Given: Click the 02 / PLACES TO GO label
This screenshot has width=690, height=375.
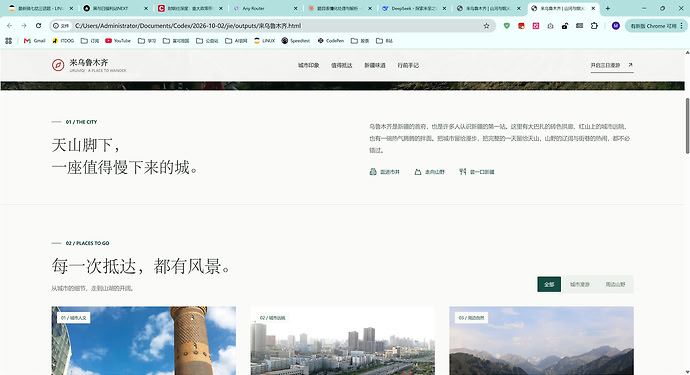Looking at the screenshot, I should tap(88, 243).
